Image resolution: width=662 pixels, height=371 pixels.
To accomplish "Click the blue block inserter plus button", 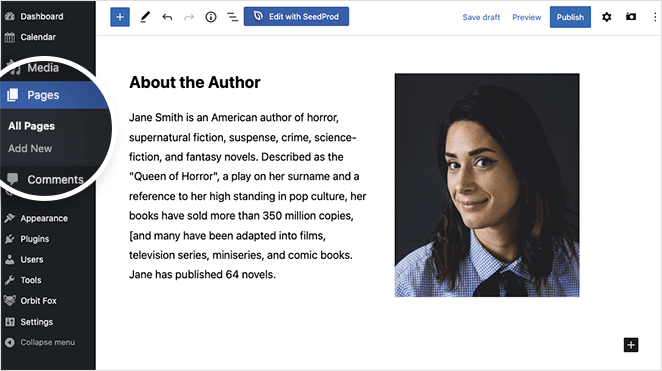I will click(x=120, y=17).
